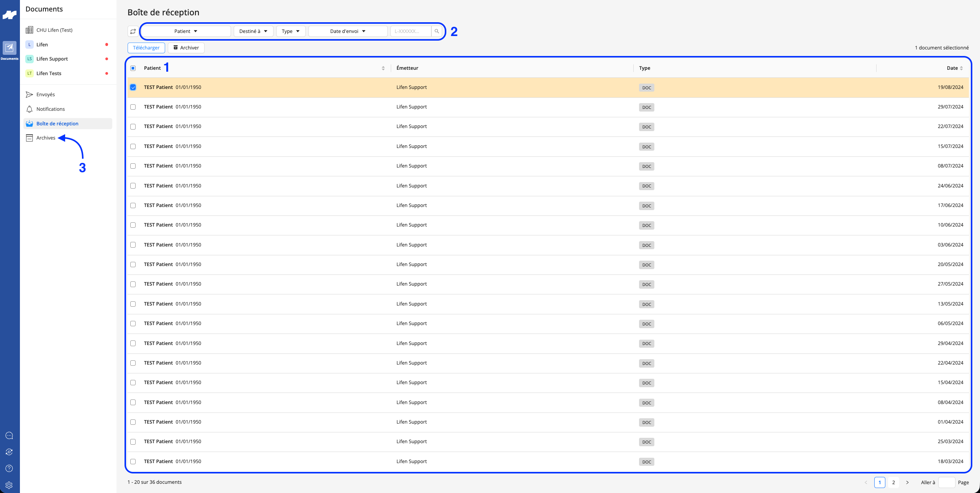Go to page 2 of documents
Image resolution: width=980 pixels, height=493 pixels.
click(x=893, y=483)
